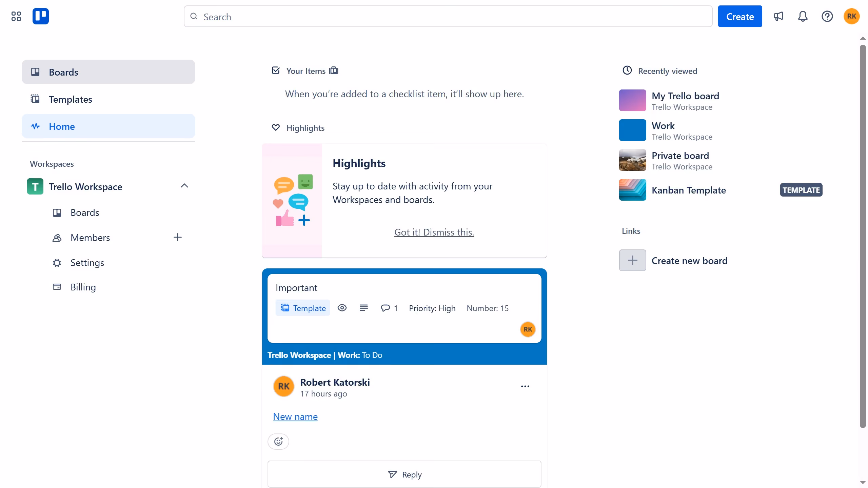Click the description lines icon on Important card

tap(363, 308)
